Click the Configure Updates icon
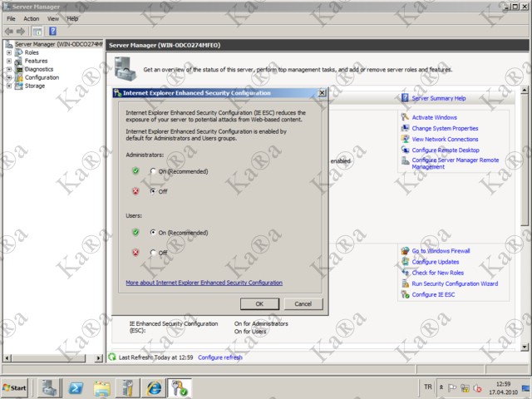 [405, 262]
